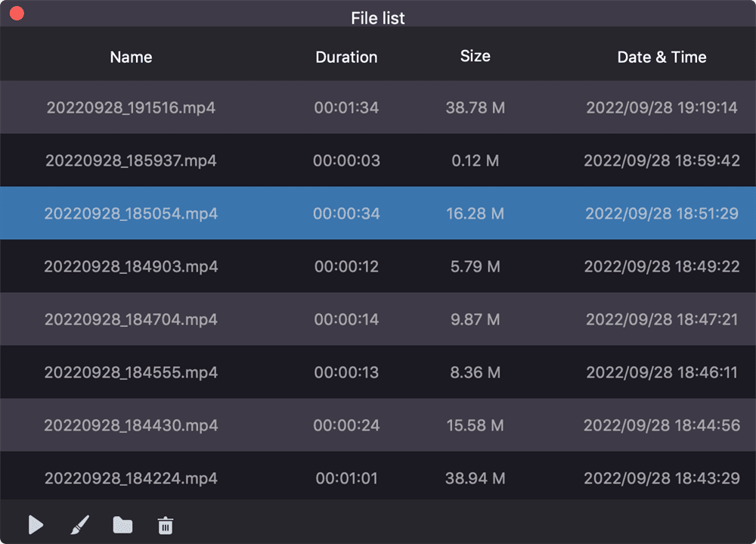The width and height of the screenshot is (756, 544).
Task: Sort files by the Name column
Action: (130, 56)
